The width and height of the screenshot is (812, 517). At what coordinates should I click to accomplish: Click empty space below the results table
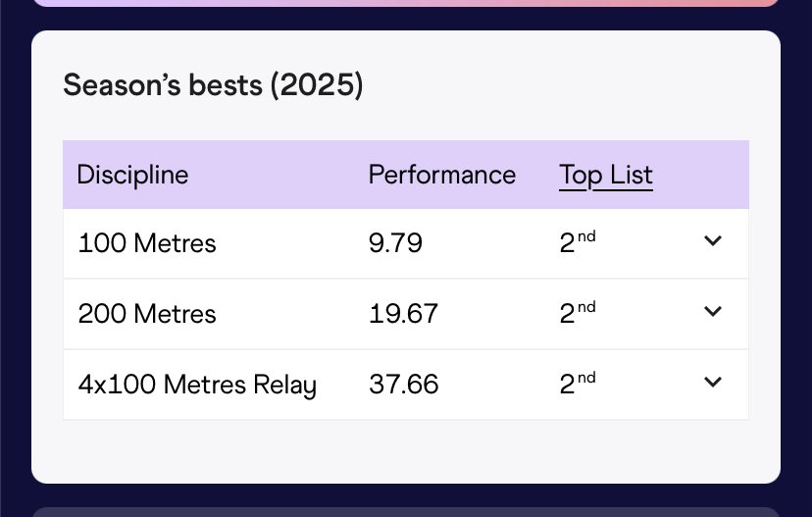tap(406, 450)
